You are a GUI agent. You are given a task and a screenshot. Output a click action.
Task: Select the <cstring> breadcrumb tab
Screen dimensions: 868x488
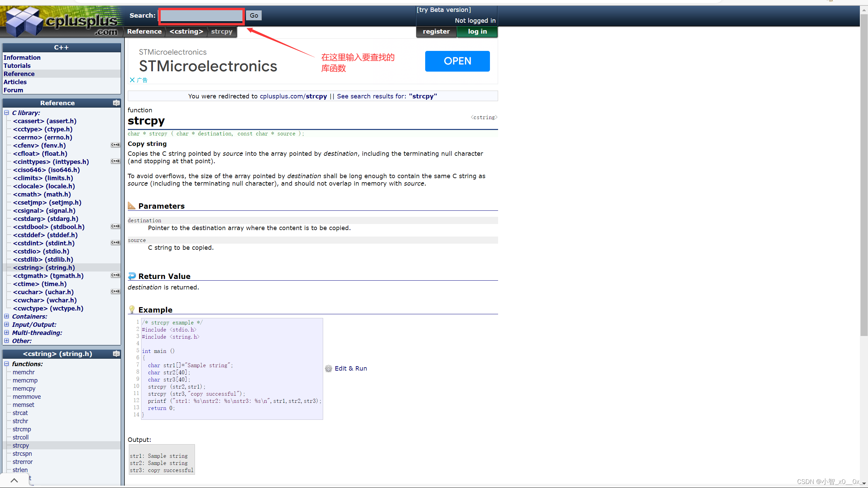pos(186,32)
